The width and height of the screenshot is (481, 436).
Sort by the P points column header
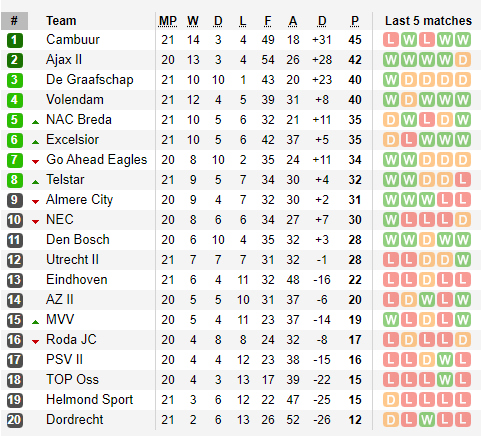355,21
